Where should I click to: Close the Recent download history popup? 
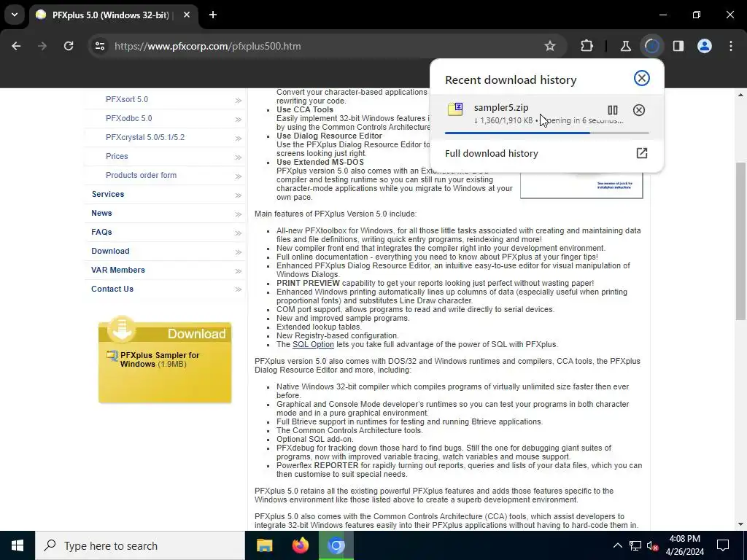point(642,78)
